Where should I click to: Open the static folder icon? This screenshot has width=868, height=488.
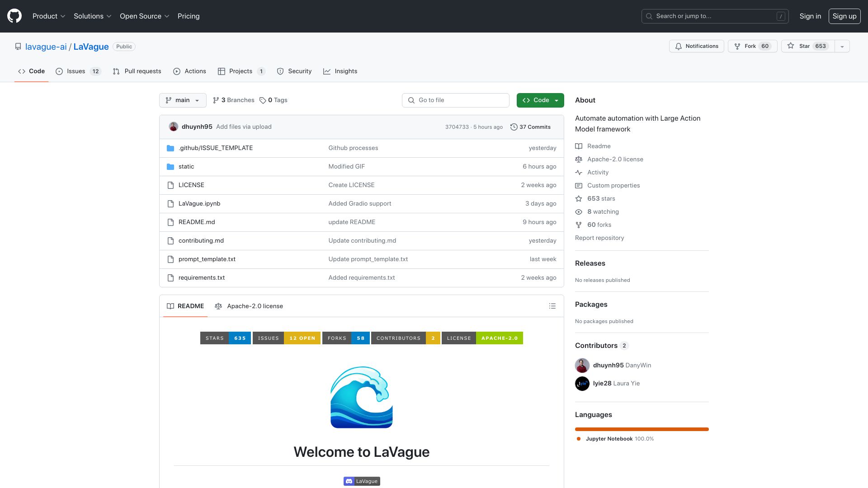click(170, 167)
